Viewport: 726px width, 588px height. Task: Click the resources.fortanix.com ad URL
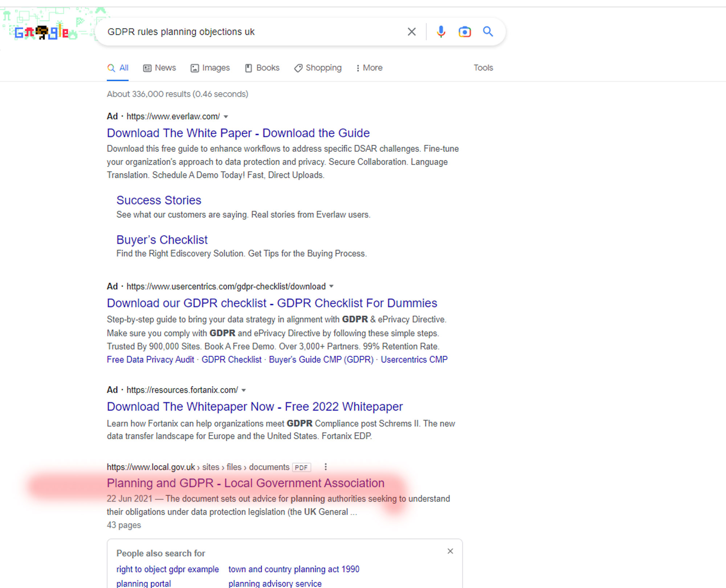pyautogui.click(x=182, y=390)
